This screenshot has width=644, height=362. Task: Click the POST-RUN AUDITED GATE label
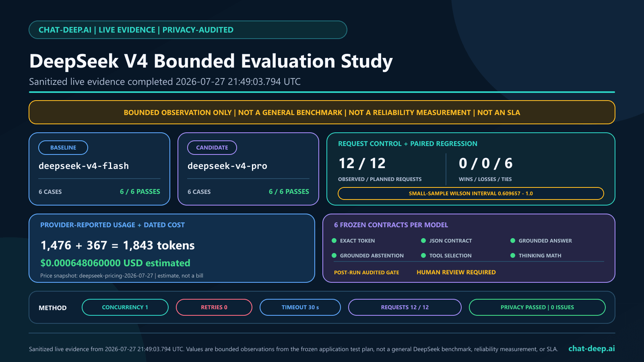pos(367,272)
